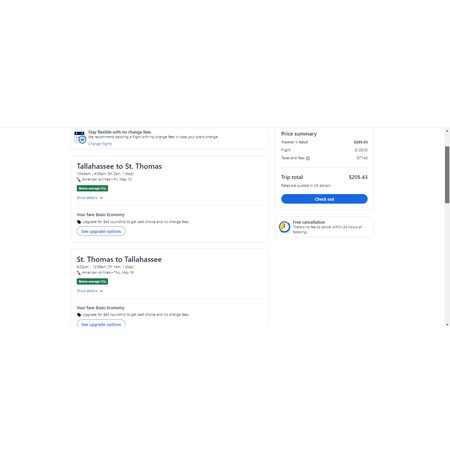450x450 pixels.
Task: Click the Trip total amount $205.43
Action: [x=358, y=177]
